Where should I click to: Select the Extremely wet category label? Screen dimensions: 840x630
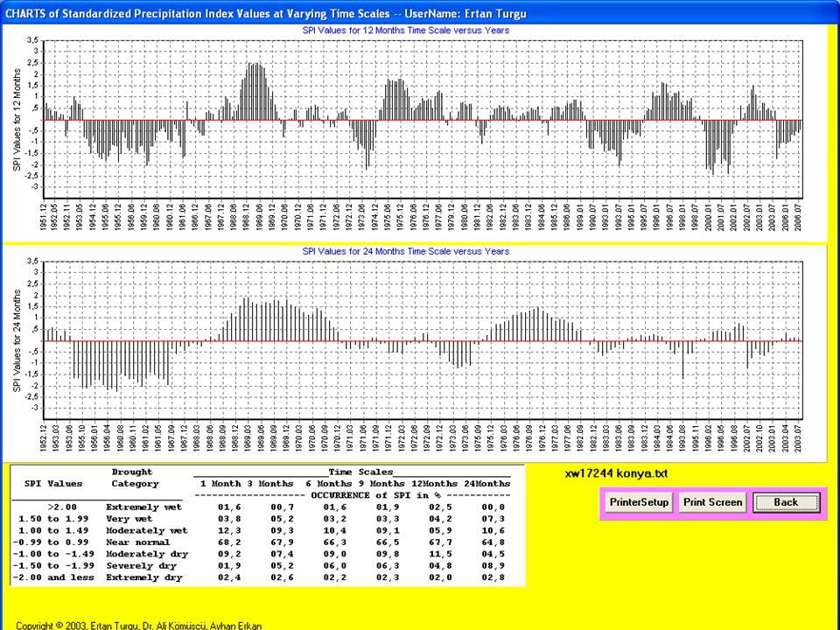(x=143, y=507)
